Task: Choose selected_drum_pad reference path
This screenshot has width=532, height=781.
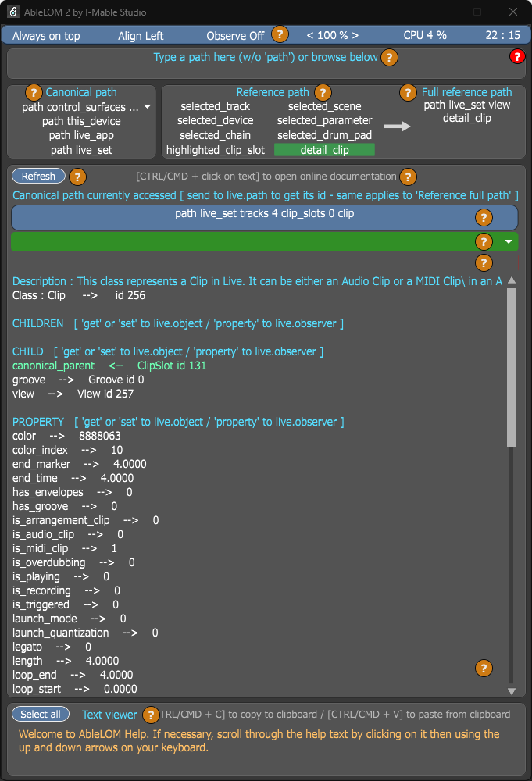Action: [324, 135]
